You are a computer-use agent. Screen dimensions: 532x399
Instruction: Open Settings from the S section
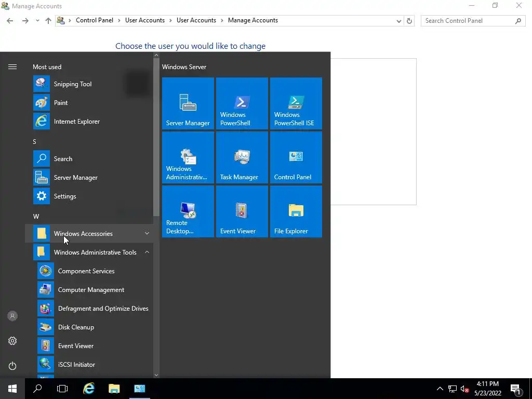point(89,196)
